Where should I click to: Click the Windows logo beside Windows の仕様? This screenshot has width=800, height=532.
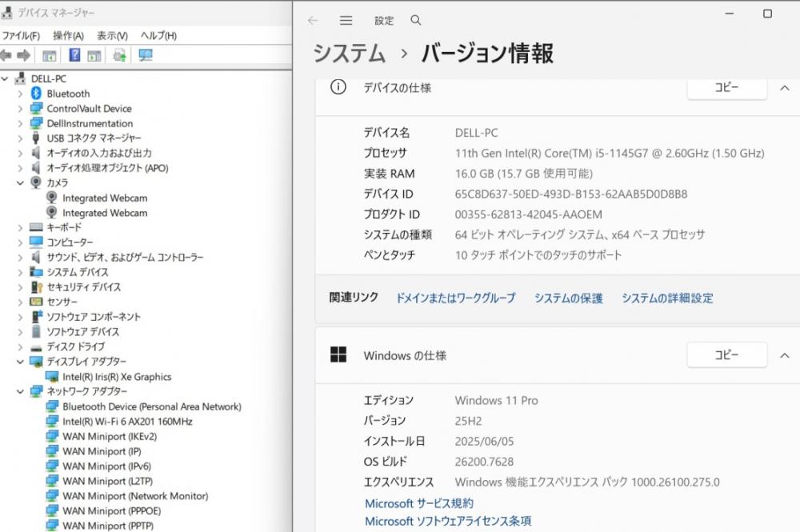click(x=338, y=354)
